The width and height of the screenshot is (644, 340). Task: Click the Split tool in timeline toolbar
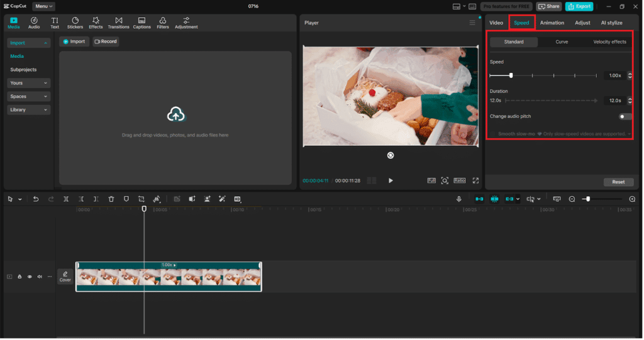pyautogui.click(x=66, y=199)
